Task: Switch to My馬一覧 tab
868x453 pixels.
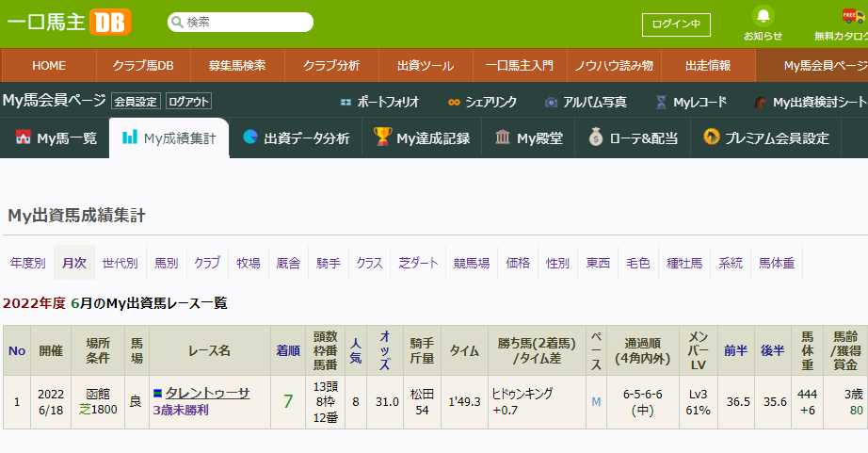Action: 56,138
